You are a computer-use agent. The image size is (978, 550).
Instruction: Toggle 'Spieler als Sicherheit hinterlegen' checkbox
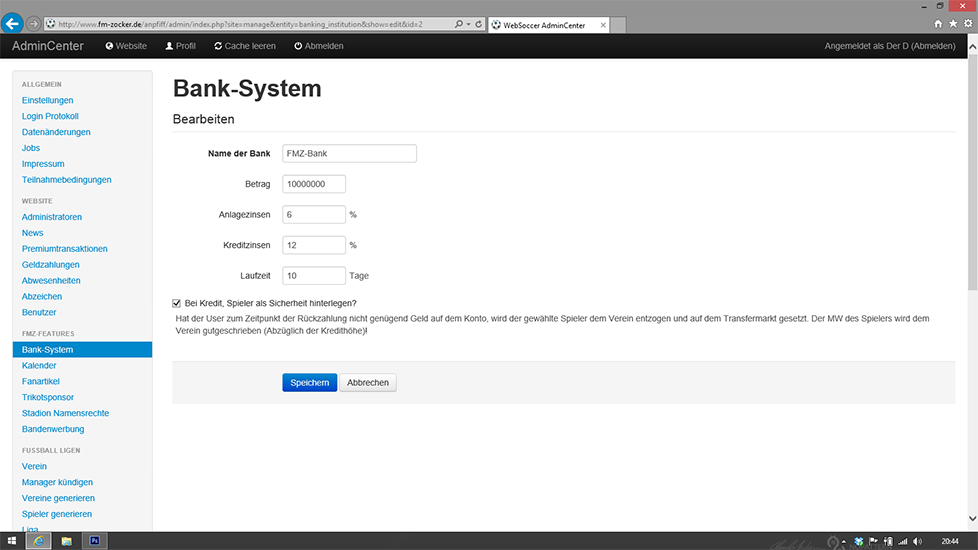177,303
